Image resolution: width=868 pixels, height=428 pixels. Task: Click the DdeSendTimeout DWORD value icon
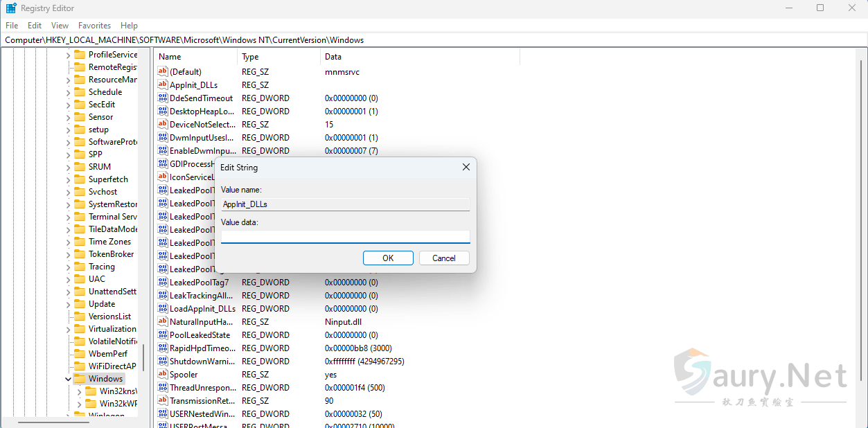163,98
